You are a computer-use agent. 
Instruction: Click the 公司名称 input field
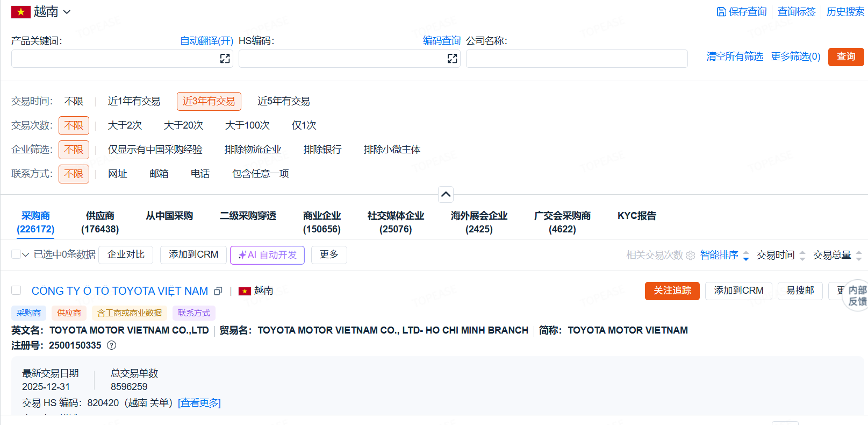(576, 59)
